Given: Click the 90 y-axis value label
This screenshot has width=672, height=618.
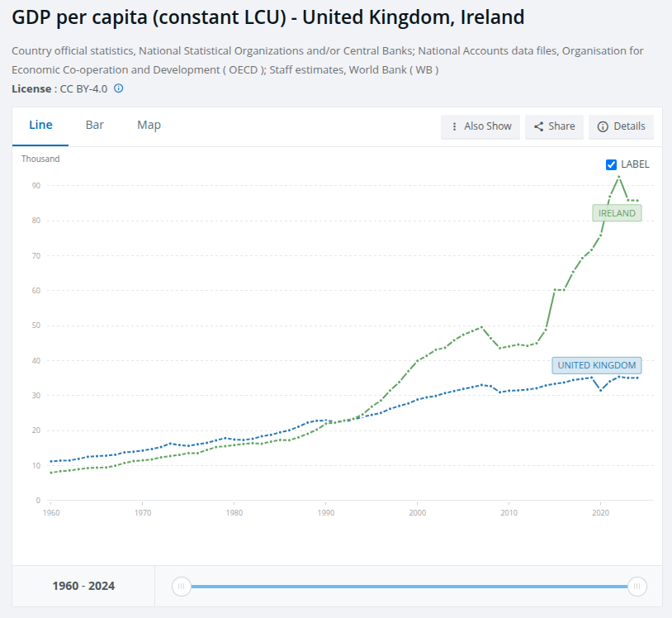Looking at the screenshot, I should coord(36,186).
